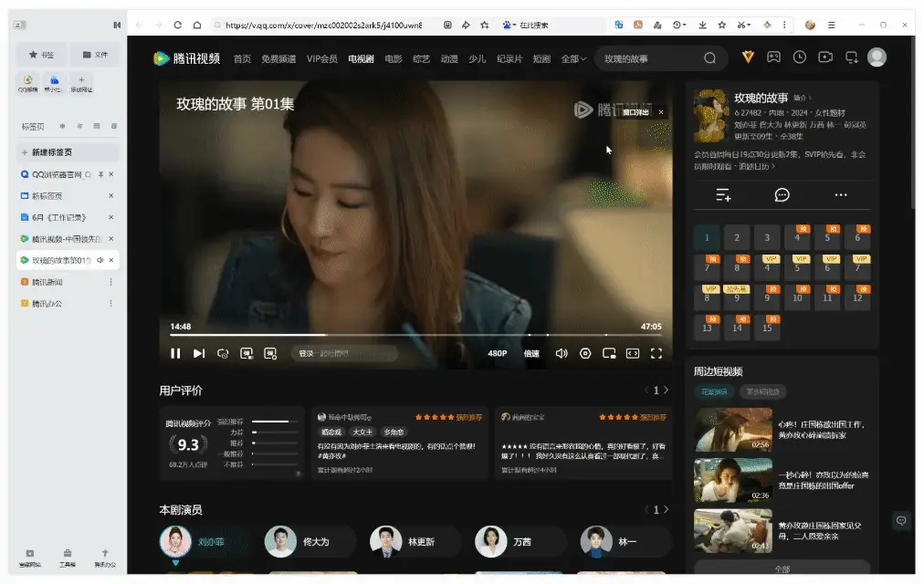Click 新建标签页 to add tab
The width and height of the screenshot is (924, 584).
click(x=68, y=151)
